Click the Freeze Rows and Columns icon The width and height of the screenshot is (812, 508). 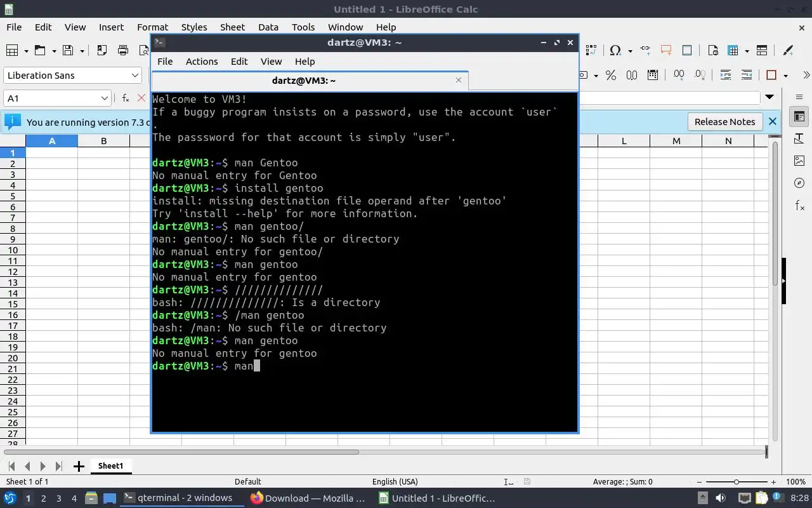(733, 50)
